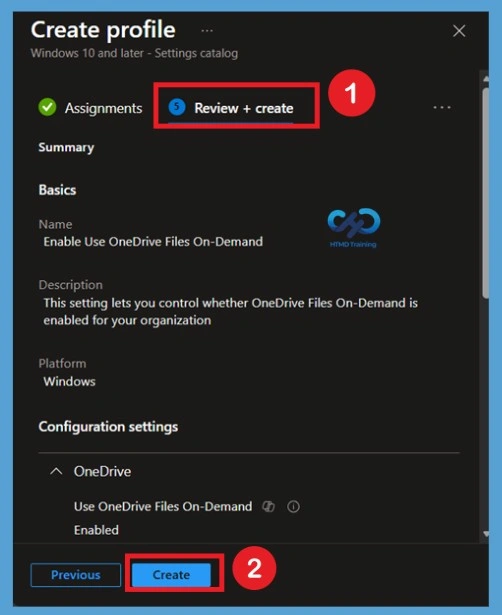Viewport: 502px width, 615px height.
Task: Click the copy icon beside Use OneDrive Files On-Demand
Action: pos(269,506)
